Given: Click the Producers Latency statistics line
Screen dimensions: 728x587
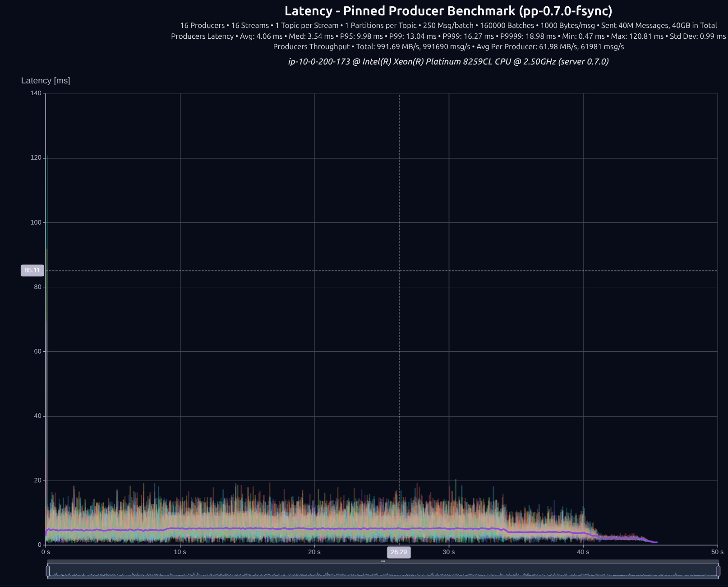Looking at the screenshot, I should 448,37.
